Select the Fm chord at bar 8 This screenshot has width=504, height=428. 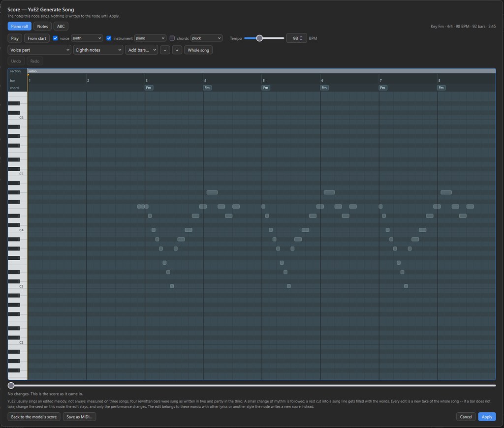pyautogui.click(x=441, y=88)
